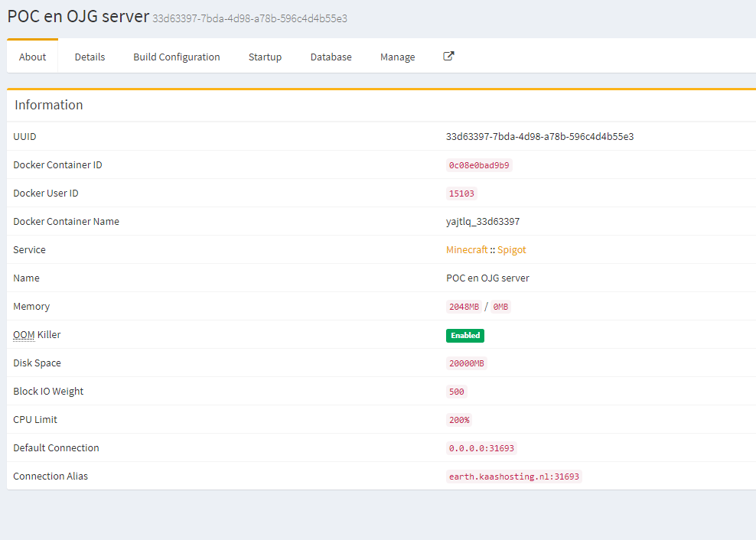The width and height of the screenshot is (756, 540).
Task: Click the Docker Container ID code 0c08e0bad9b9
Action: (x=479, y=165)
